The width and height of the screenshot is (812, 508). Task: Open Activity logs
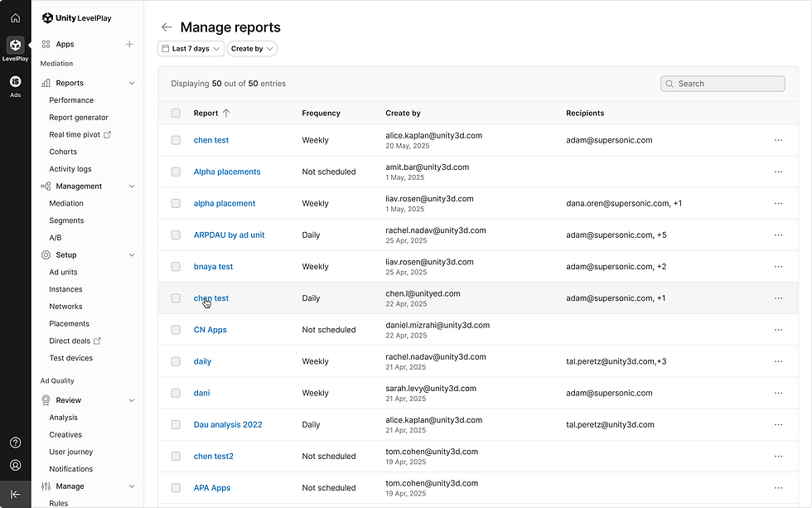[70, 169]
